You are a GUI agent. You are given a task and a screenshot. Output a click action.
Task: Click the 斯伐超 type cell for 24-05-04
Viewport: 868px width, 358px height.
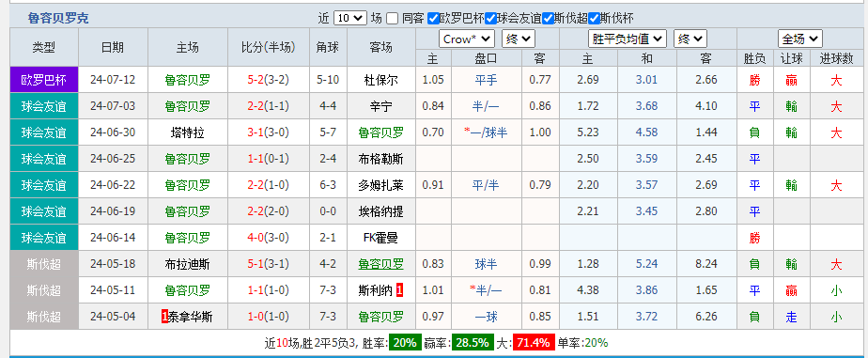click(44, 317)
